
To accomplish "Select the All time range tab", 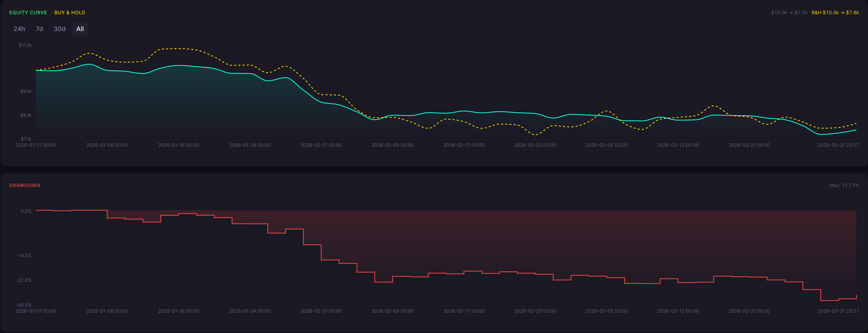I will (80, 29).
